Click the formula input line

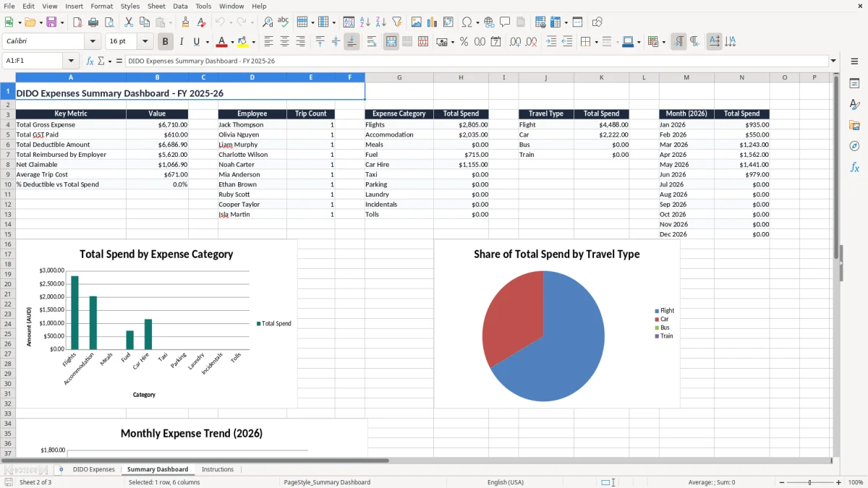click(x=476, y=61)
